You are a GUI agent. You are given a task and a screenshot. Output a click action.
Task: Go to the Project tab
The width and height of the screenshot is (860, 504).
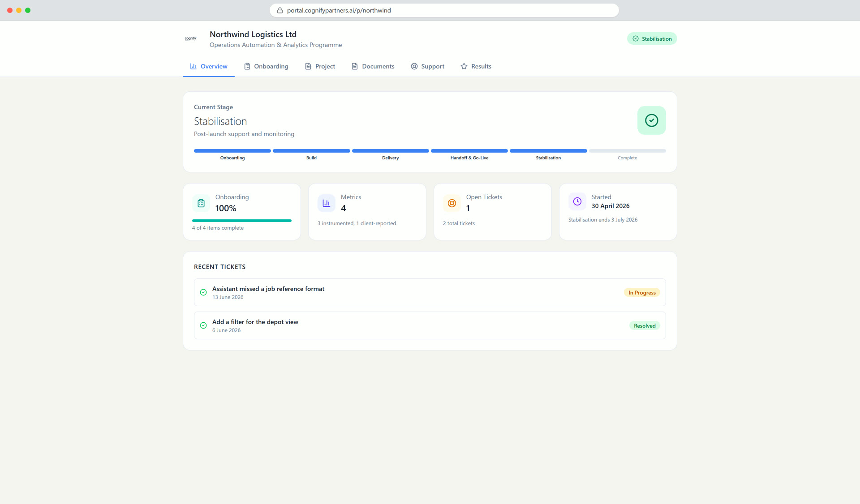(320, 66)
